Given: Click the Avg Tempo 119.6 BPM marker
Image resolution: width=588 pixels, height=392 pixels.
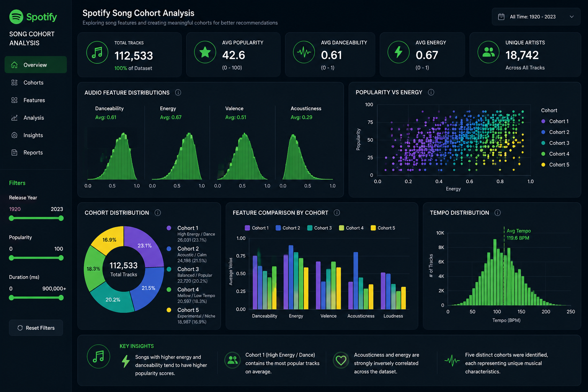Looking at the screenshot, I should click(518, 234).
